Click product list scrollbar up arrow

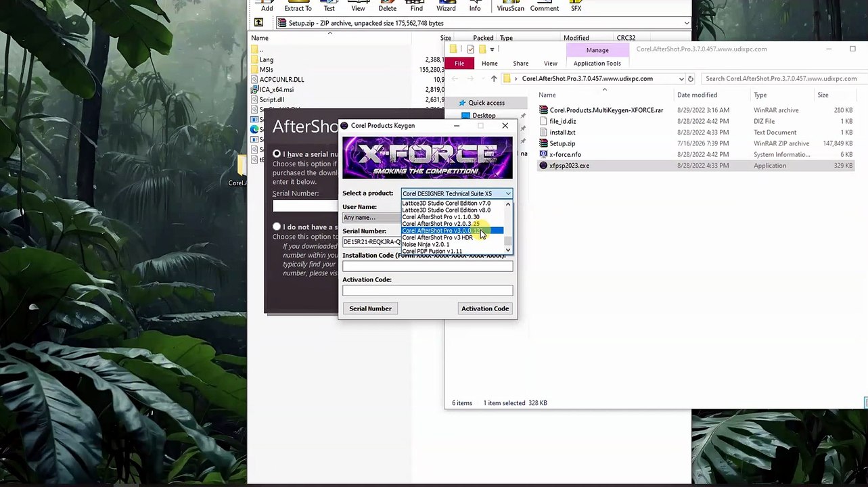[508, 204]
